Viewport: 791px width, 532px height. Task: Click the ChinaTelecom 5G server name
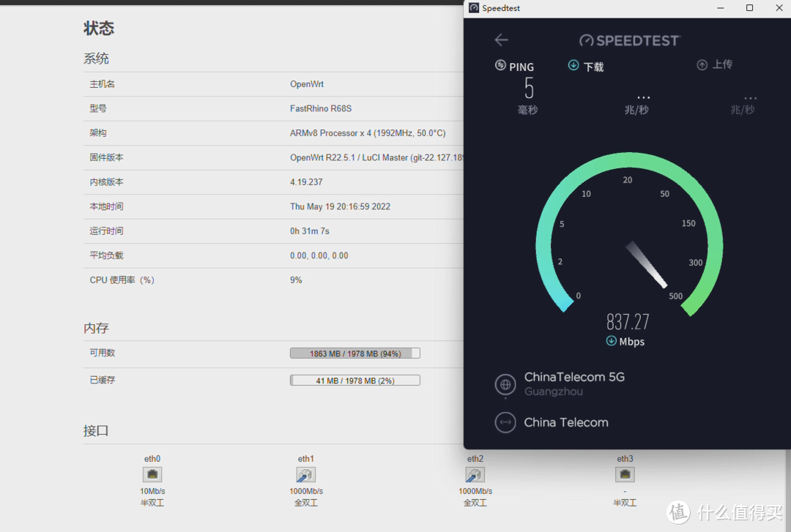pos(574,377)
